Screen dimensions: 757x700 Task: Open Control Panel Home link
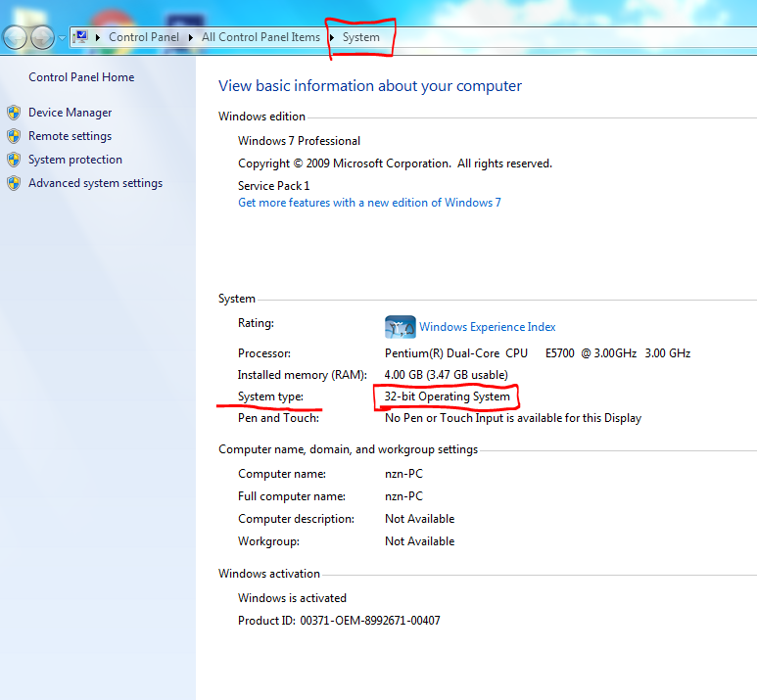81,77
